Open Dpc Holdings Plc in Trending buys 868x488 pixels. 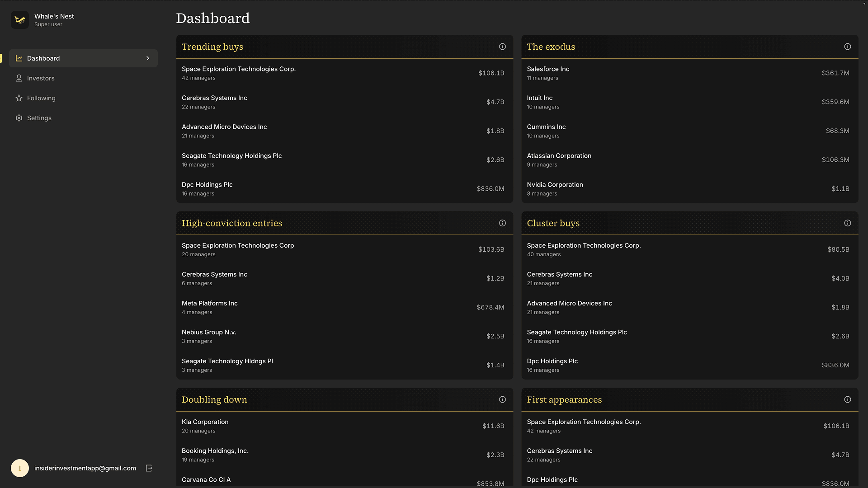point(344,189)
